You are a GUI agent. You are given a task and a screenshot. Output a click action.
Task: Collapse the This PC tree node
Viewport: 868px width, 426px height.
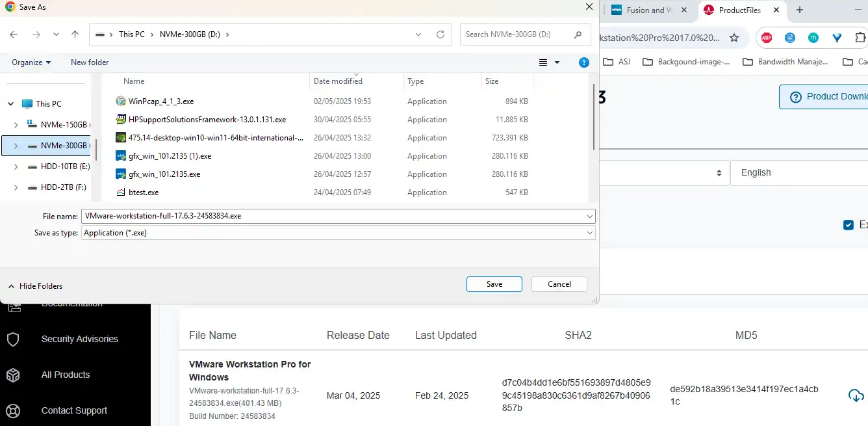pyautogui.click(x=10, y=104)
